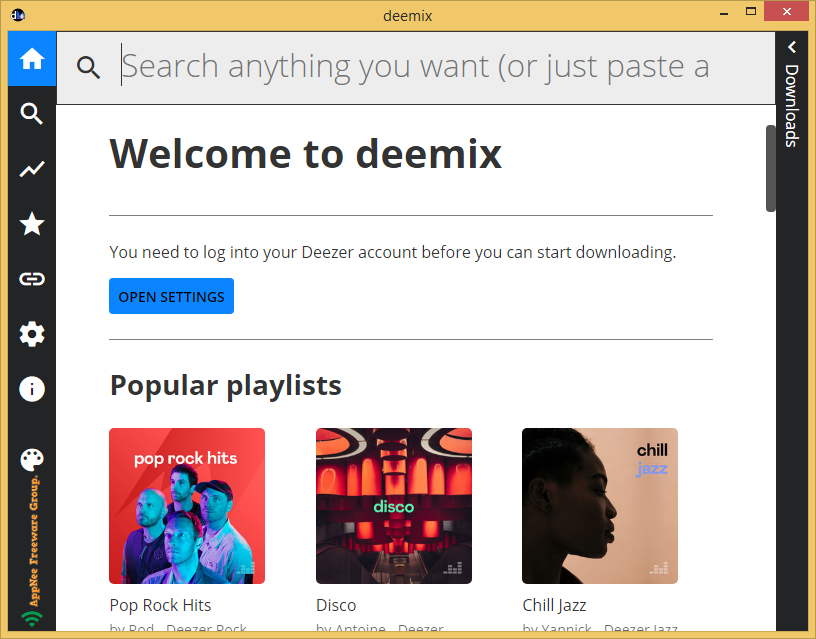Viewport: 816px width, 639px height.
Task: Focus the search input field
Action: pos(415,66)
